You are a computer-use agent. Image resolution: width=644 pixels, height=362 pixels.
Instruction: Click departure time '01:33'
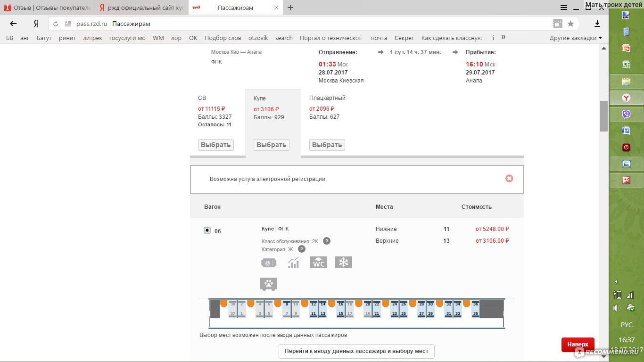tap(327, 64)
